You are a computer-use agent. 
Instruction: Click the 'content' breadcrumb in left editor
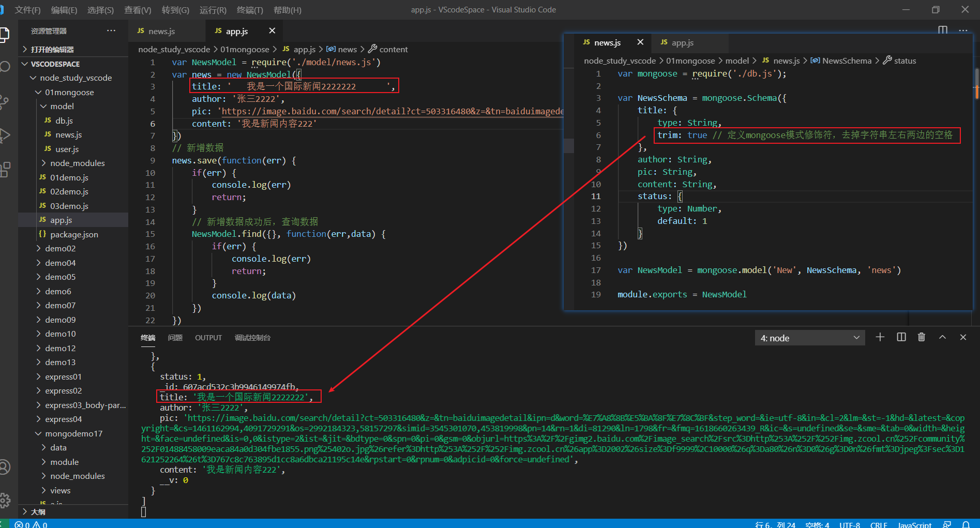tap(393, 50)
